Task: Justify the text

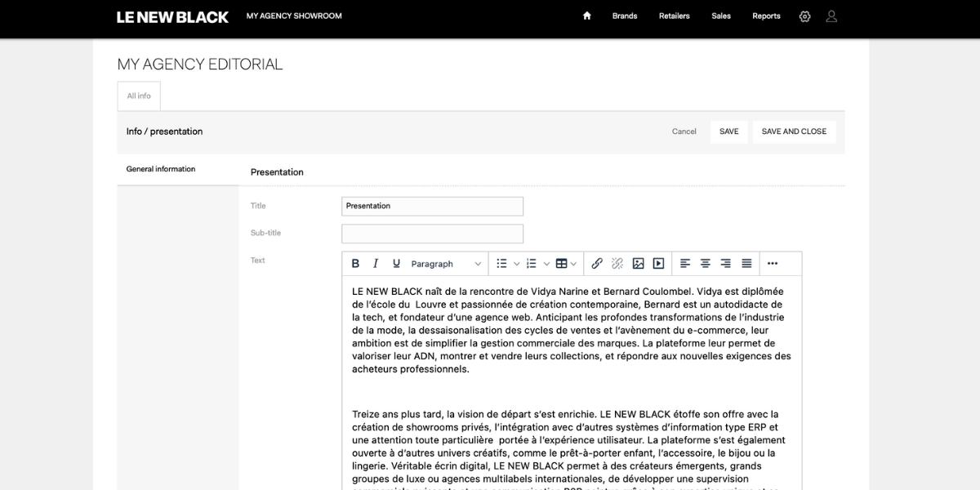Action: click(x=746, y=264)
